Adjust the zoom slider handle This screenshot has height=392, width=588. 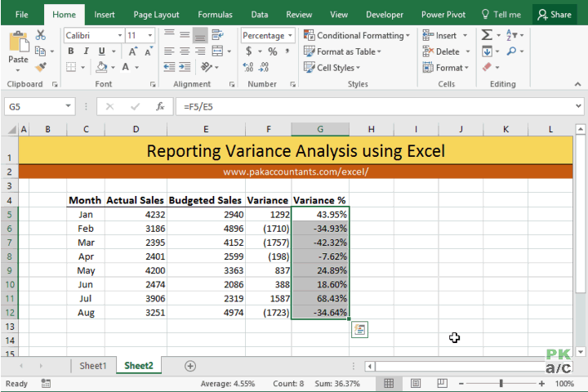tap(501, 383)
